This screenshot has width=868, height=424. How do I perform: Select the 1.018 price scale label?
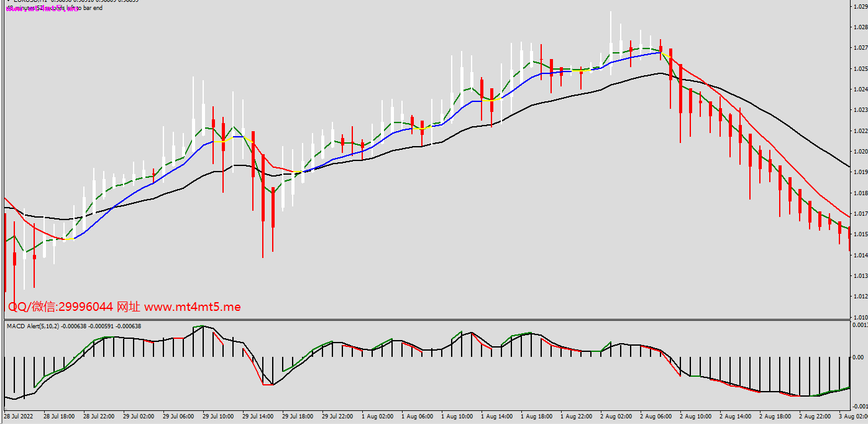point(860,193)
